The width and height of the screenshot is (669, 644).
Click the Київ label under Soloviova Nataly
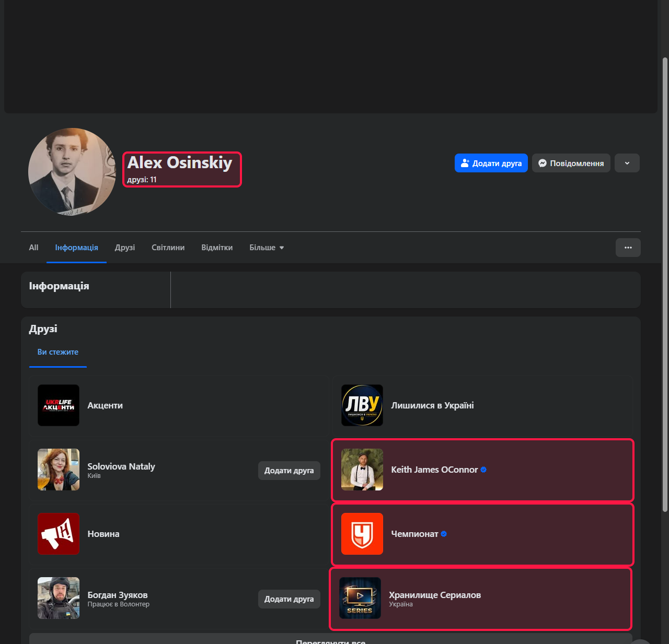click(94, 476)
